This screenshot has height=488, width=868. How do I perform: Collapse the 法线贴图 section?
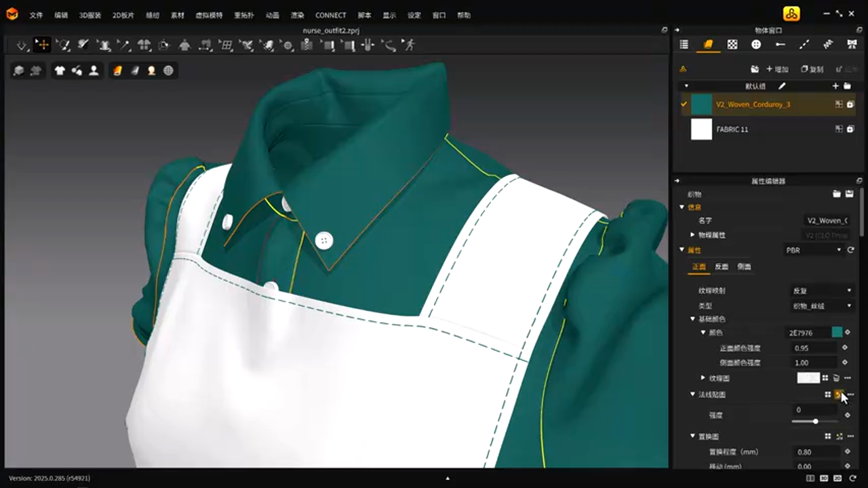coord(692,394)
